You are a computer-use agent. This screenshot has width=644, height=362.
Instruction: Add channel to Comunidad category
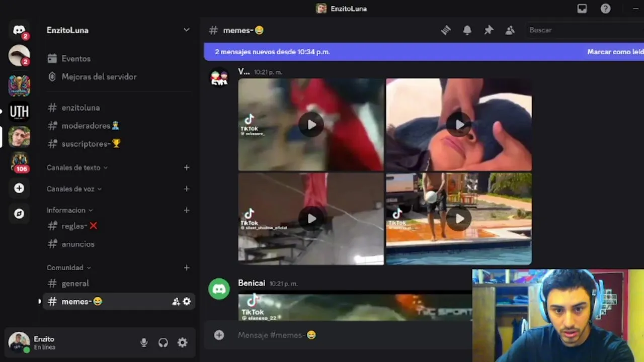pyautogui.click(x=187, y=267)
